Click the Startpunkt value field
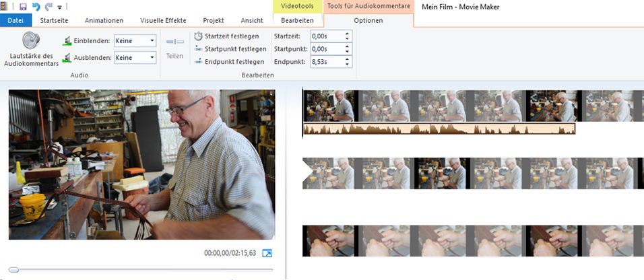The width and height of the screenshot is (644, 280). pyautogui.click(x=327, y=49)
